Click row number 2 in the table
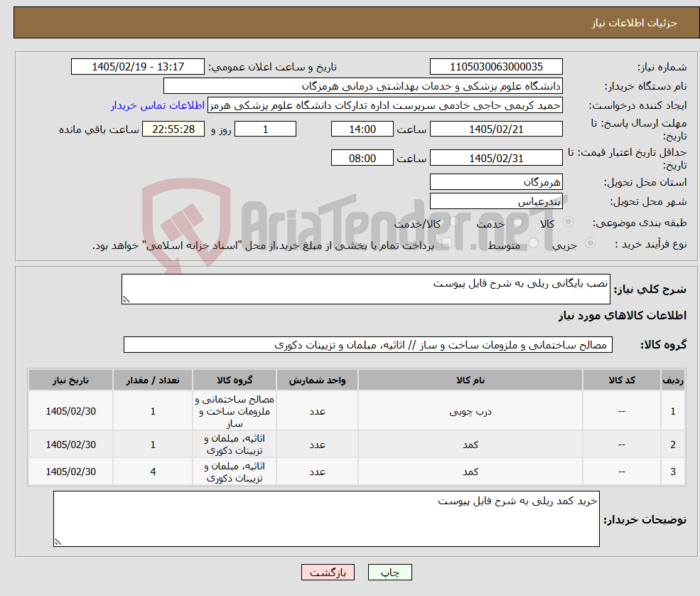 coord(673,445)
